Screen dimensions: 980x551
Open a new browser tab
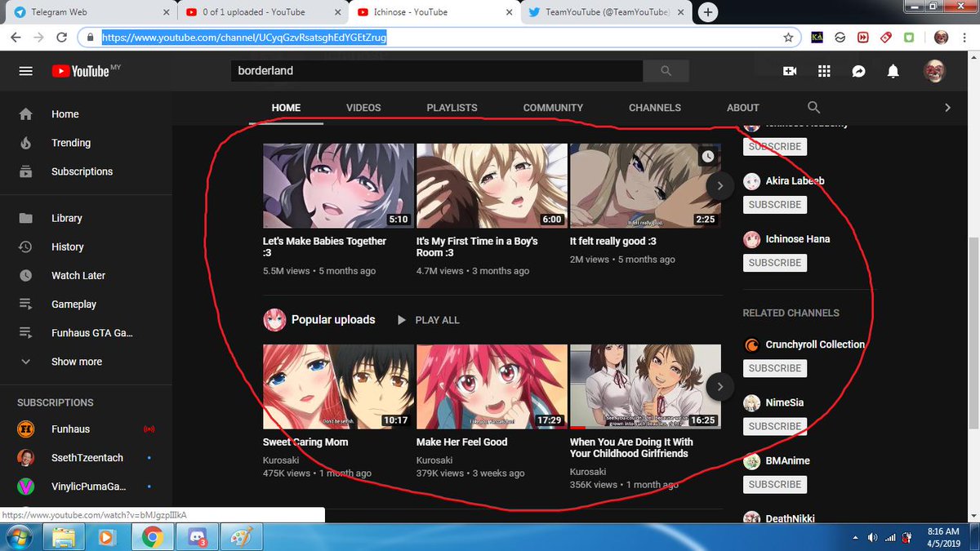click(708, 12)
